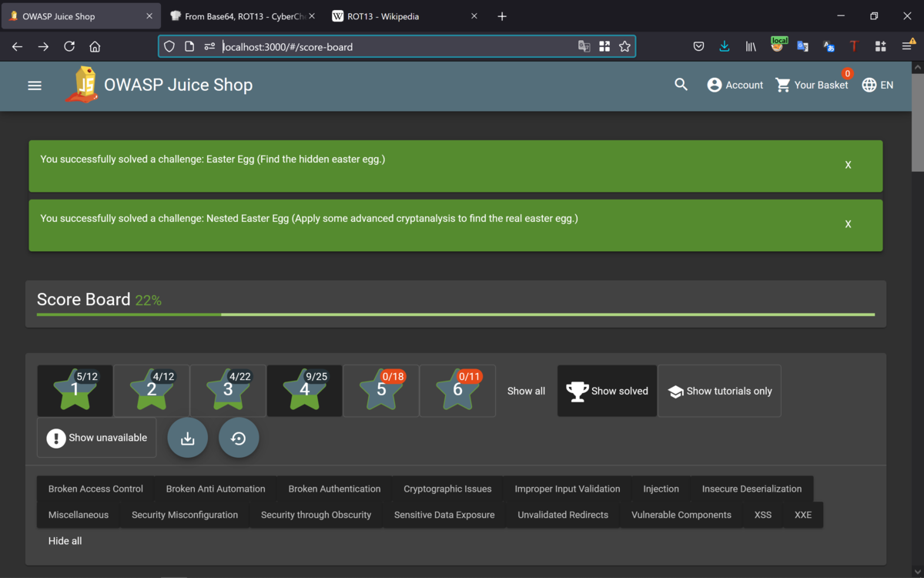Click the round restore progress button
924x578 pixels.
click(239, 438)
